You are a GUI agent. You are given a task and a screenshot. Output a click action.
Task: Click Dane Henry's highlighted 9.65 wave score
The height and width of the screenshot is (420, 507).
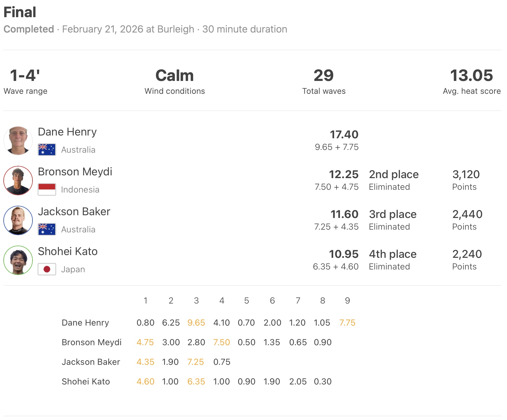(x=196, y=323)
